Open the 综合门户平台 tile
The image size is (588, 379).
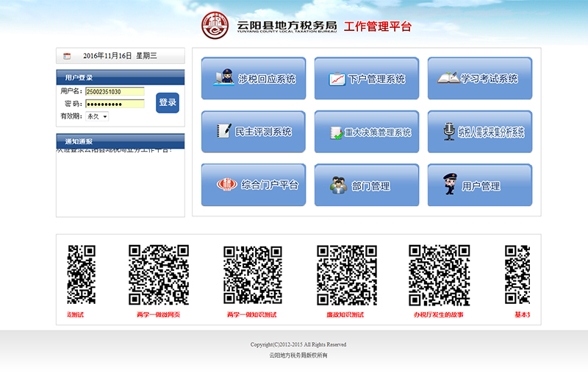tap(254, 185)
